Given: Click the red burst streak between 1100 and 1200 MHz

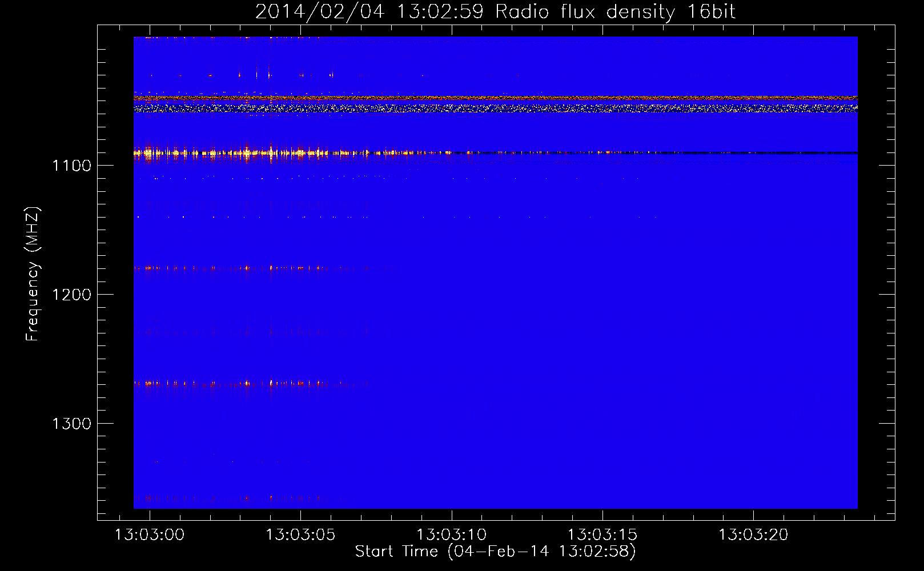Looking at the screenshot, I should [x=228, y=268].
